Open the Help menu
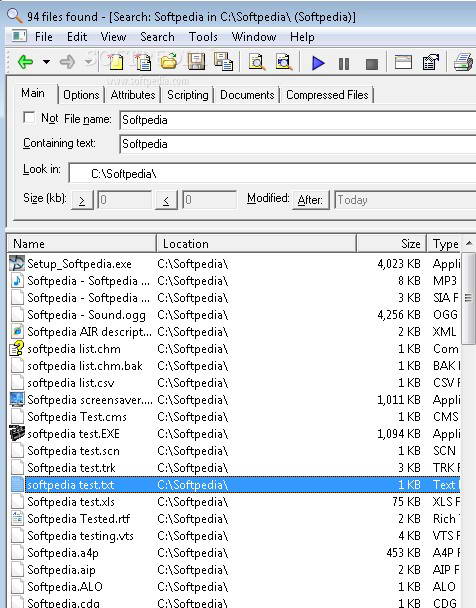476x608 pixels. [x=302, y=37]
